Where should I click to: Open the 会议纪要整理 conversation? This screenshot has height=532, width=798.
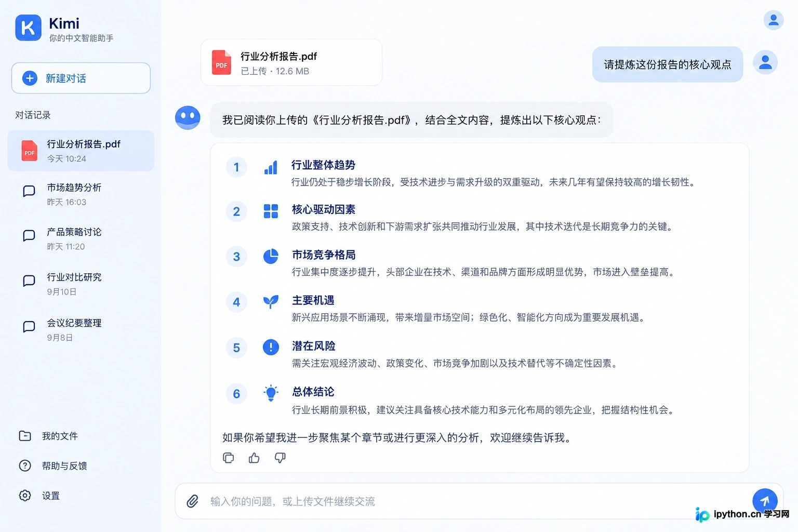click(x=81, y=330)
